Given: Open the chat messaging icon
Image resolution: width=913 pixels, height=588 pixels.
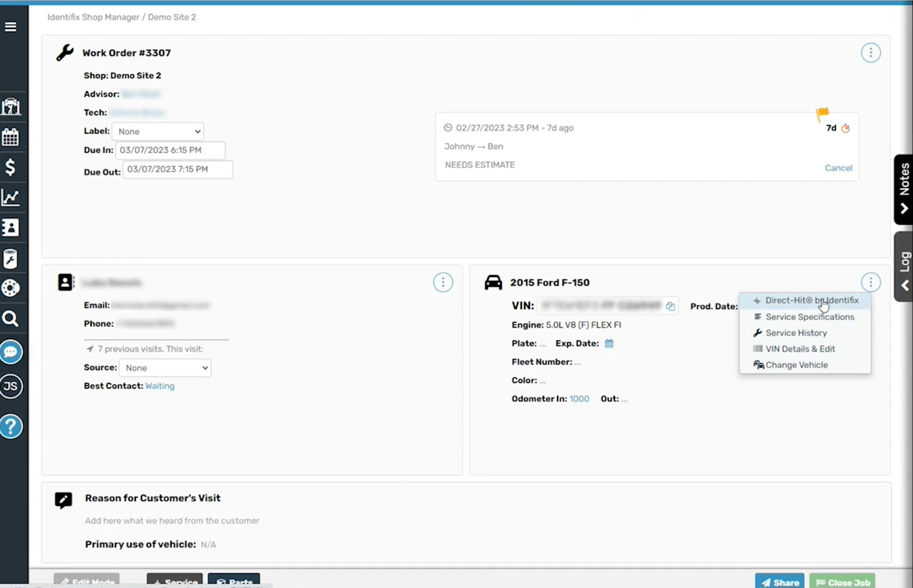Looking at the screenshot, I should coord(10,351).
